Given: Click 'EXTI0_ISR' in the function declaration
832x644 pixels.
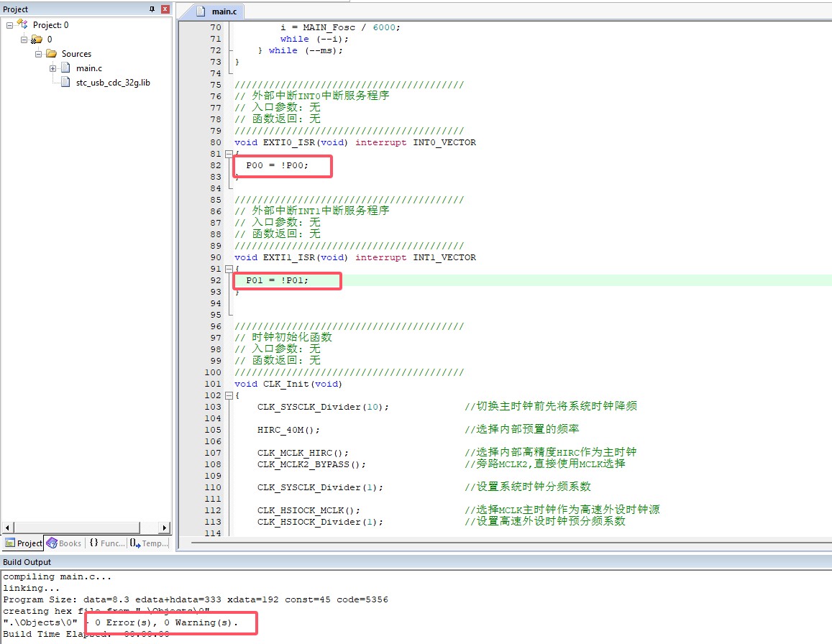Looking at the screenshot, I should point(289,142).
